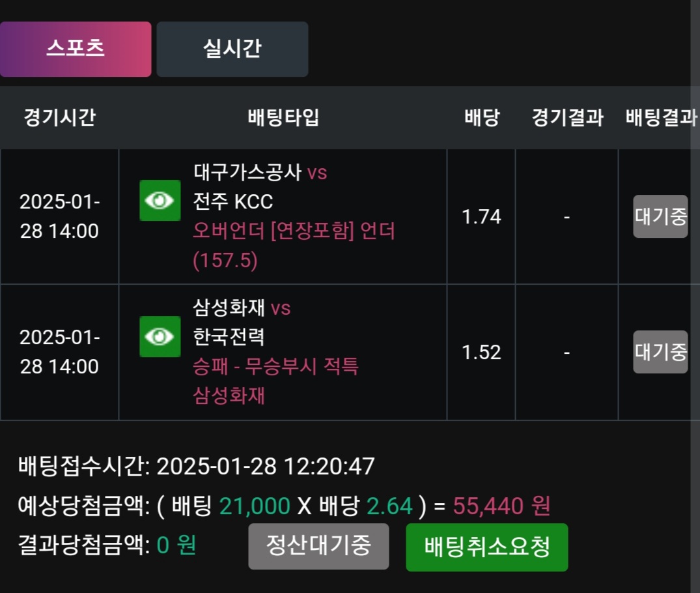Select the 1.74 odds value
This screenshot has height=593, width=700.
click(481, 216)
